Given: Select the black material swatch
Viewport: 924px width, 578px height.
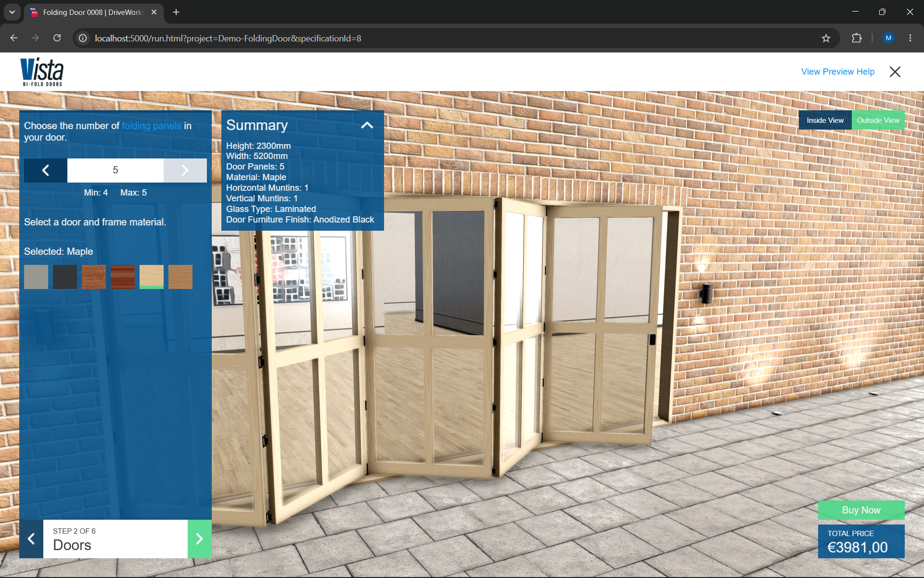Looking at the screenshot, I should (x=65, y=277).
